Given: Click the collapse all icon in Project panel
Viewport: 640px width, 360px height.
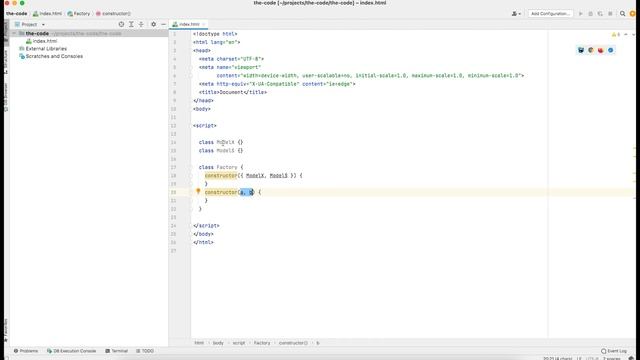Looking at the screenshot, I should (x=141, y=24).
